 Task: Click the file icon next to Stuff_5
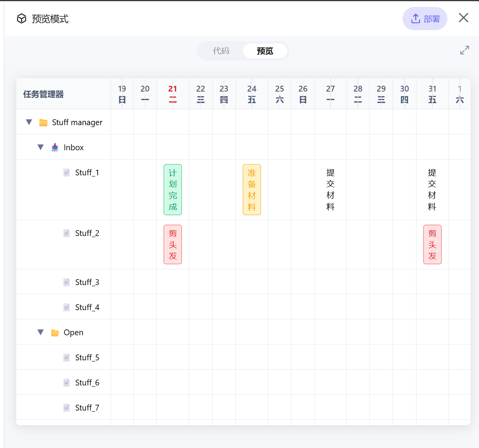tap(66, 357)
